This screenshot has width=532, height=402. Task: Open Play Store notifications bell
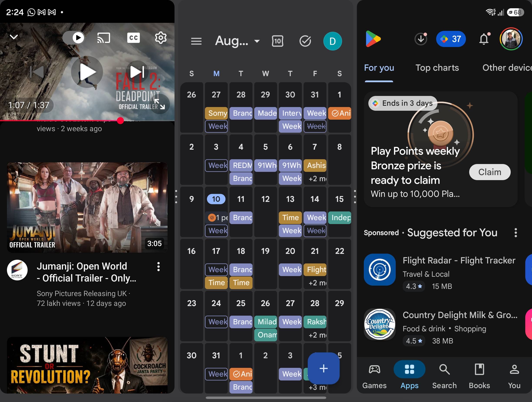click(x=484, y=39)
